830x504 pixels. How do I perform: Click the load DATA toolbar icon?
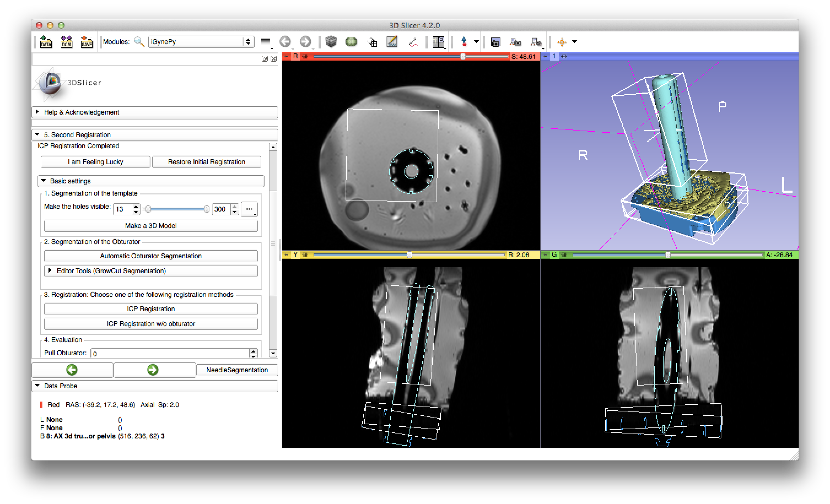46,42
